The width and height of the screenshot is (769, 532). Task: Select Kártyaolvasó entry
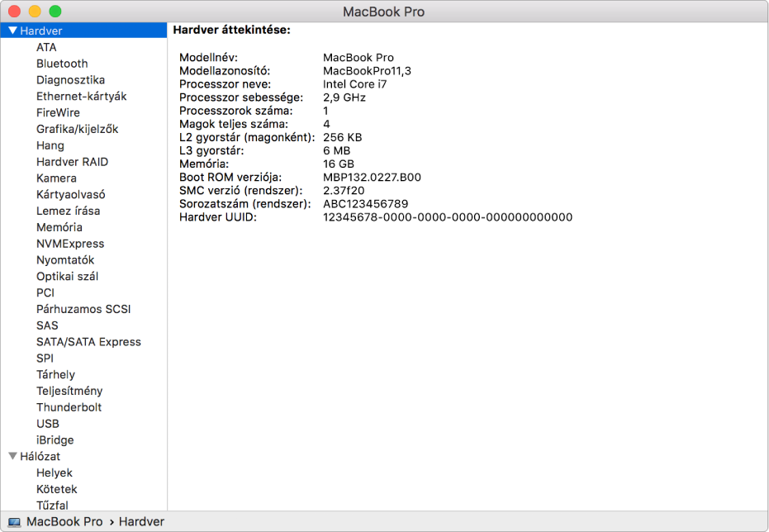[x=71, y=195]
